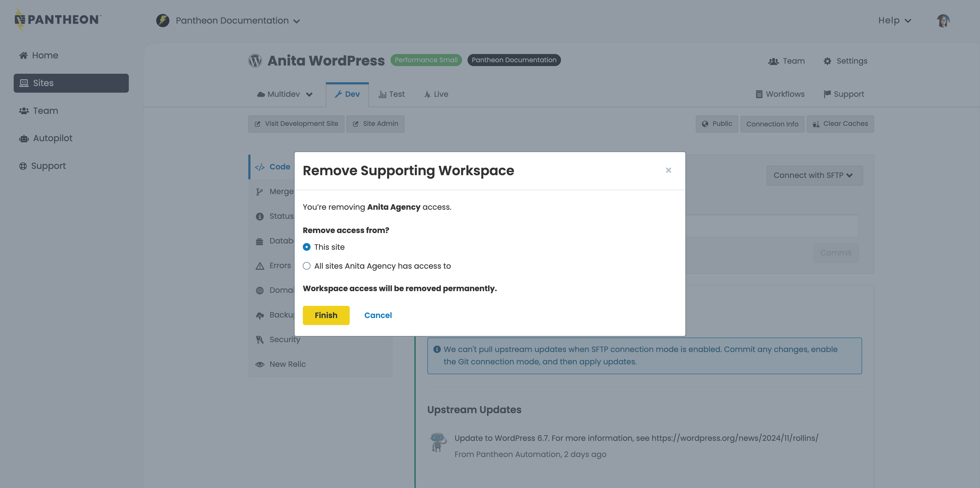Viewport: 980px width, 488px height.
Task: Switch to the Live environment tab
Action: coord(436,94)
